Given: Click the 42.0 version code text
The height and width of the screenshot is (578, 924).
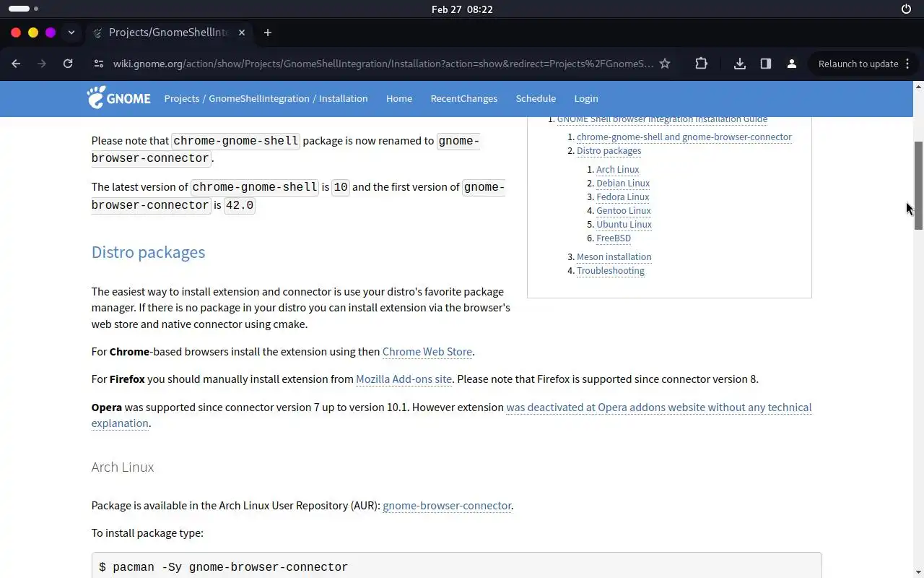Looking at the screenshot, I should pos(239,206).
